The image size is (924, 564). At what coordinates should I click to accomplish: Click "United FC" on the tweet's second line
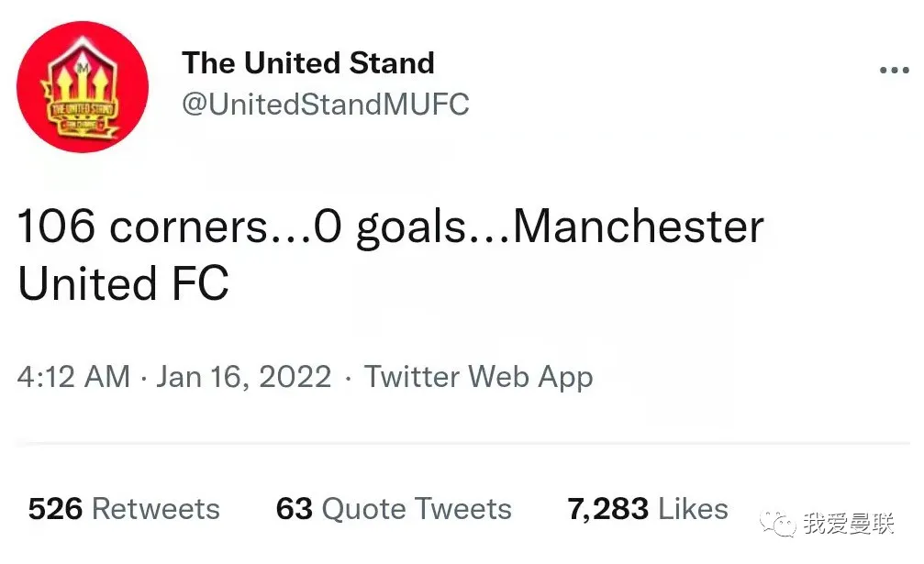click(x=123, y=283)
